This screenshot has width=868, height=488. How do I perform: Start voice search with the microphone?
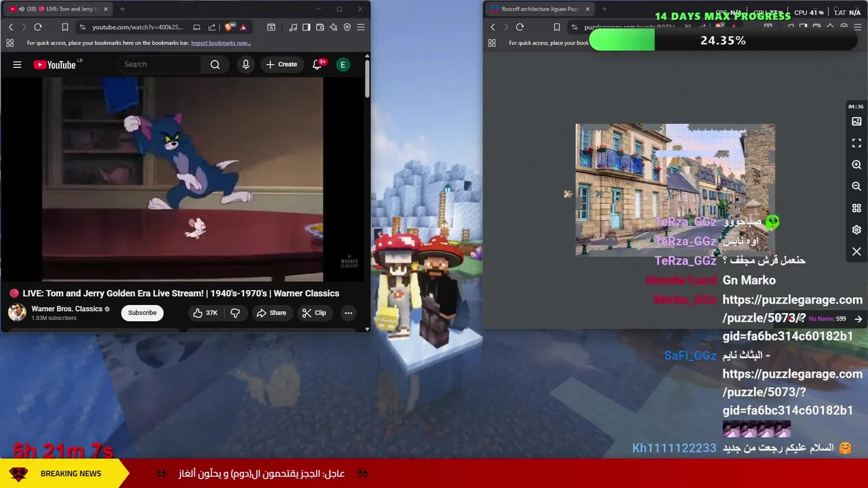click(x=245, y=64)
